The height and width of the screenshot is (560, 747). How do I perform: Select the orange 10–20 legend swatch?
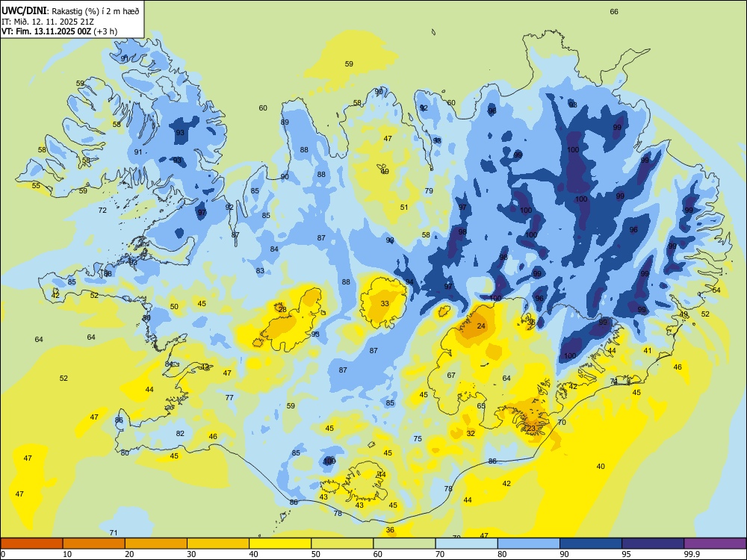(x=94, y=544)
